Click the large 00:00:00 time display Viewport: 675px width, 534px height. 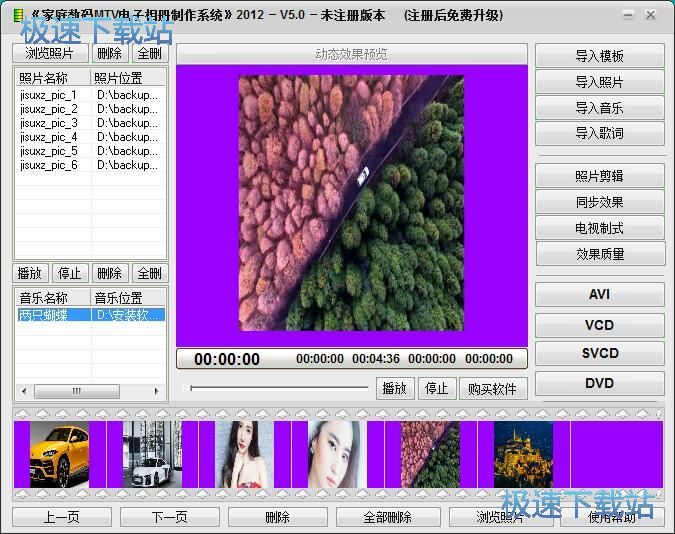click(227, 359)
